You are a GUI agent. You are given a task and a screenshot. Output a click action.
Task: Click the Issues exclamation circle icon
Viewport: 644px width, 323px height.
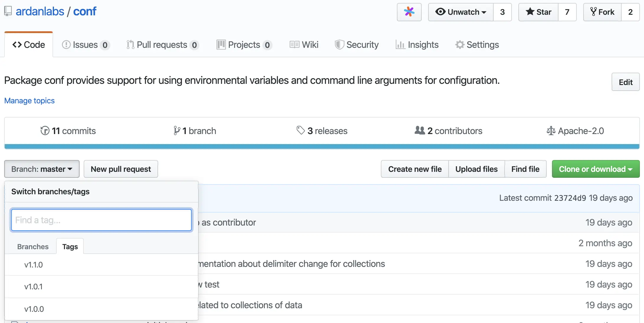[66, 45]
